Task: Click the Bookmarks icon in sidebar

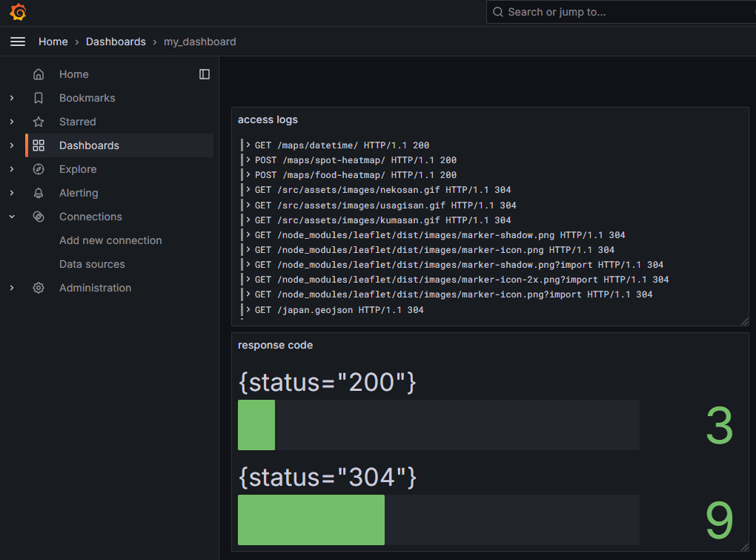Action: click(39, 98)
